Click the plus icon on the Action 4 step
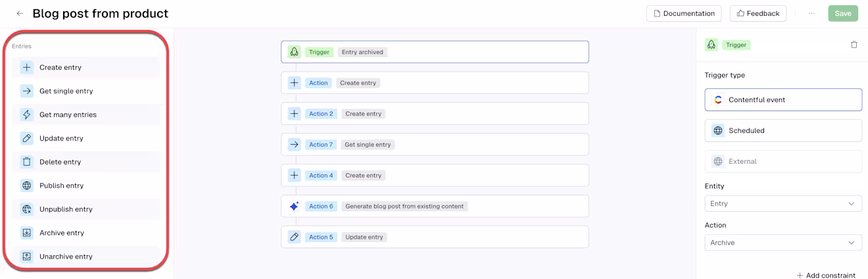The image size is (868, 279). pos(294,176)
